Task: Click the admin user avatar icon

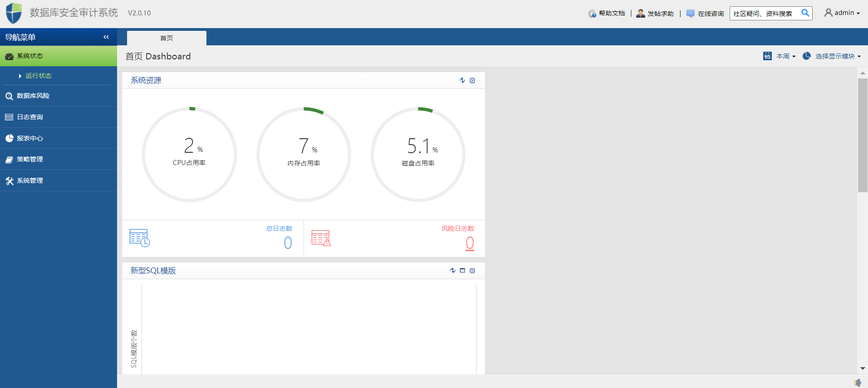Action: [828, 13]
